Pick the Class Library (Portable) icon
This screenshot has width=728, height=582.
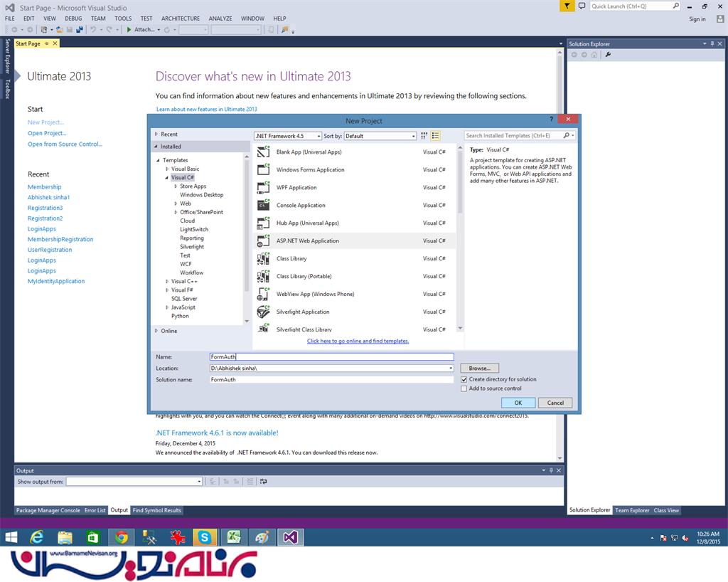(263, 276)
